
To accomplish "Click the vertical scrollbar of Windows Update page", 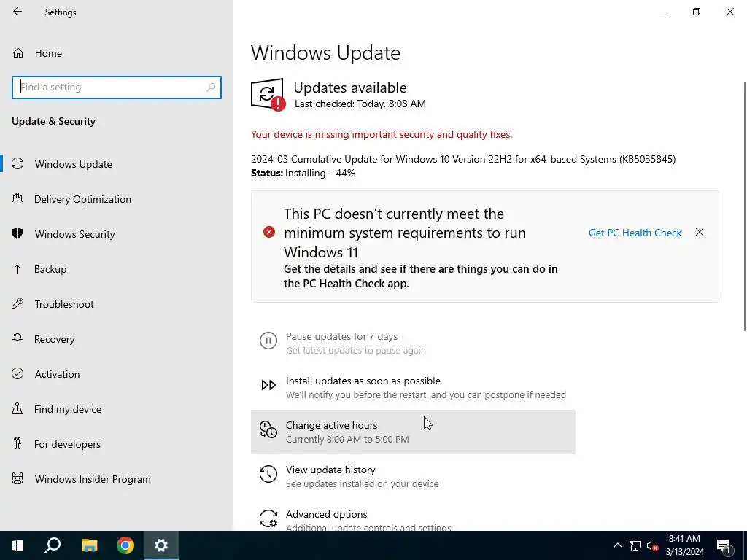I will tap(745, 206).
